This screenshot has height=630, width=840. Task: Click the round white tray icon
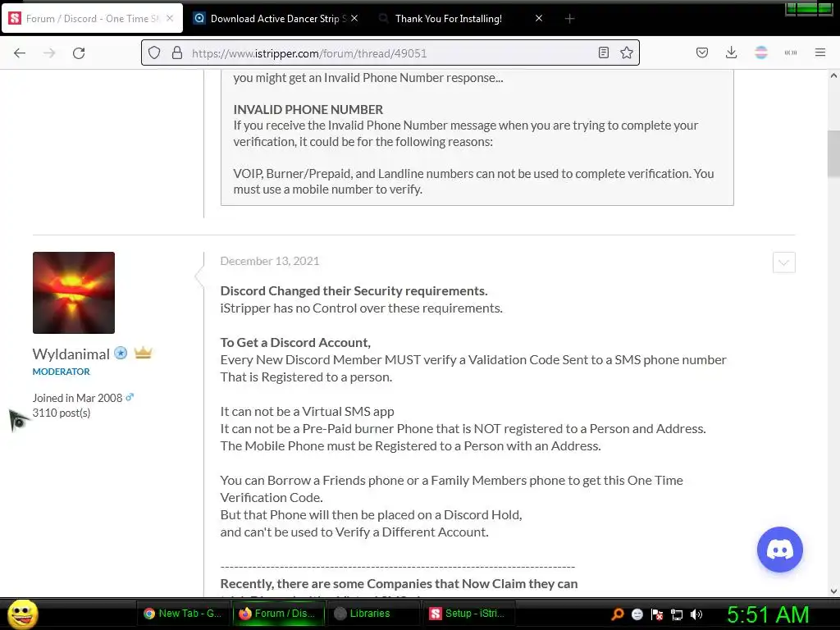click(637, 614)
